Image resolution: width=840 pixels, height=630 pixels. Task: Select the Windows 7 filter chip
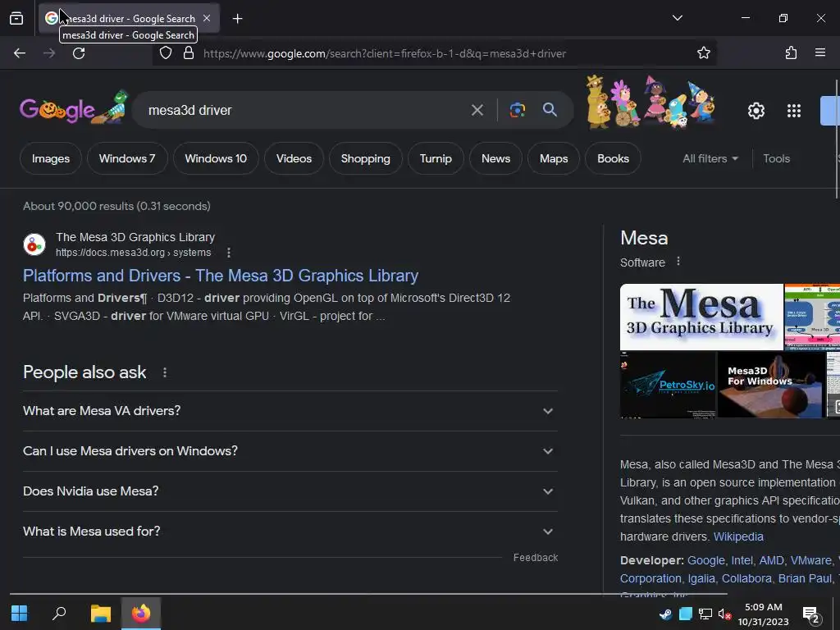(x=127, y=158)
